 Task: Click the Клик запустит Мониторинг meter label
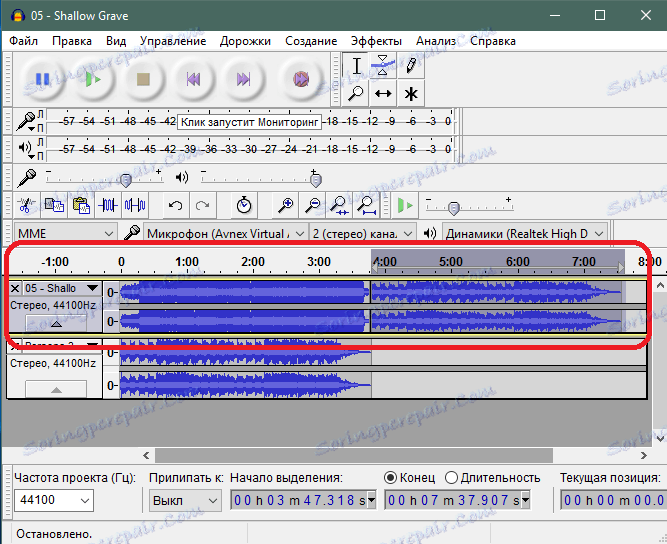click(x=249, y=121)
